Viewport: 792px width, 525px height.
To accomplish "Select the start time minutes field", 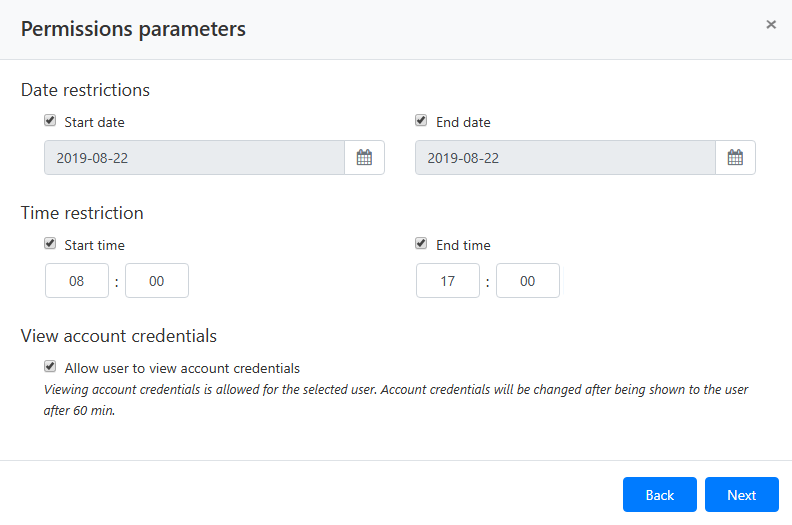I will pos(157,281).
